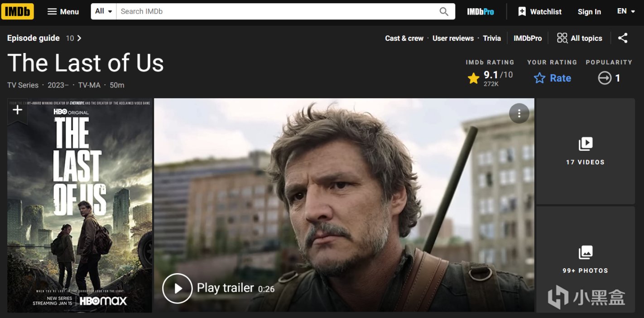Expand the All search category dropdown

pyautogui.click(x=104, y=11)
